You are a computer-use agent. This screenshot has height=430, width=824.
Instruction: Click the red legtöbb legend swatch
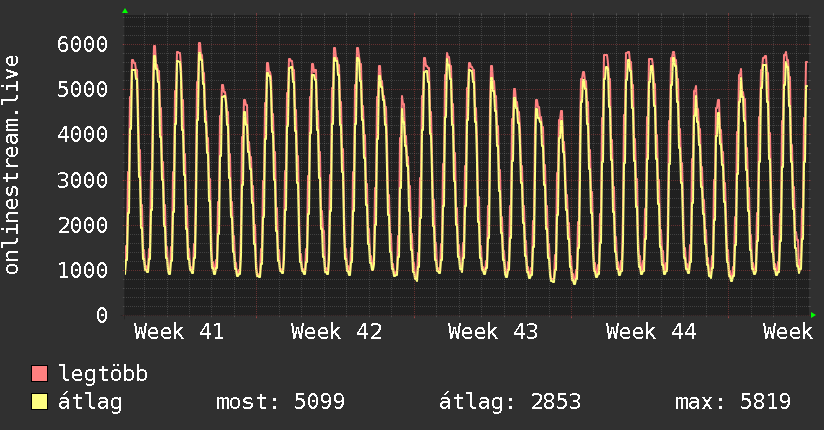[40, 374]
